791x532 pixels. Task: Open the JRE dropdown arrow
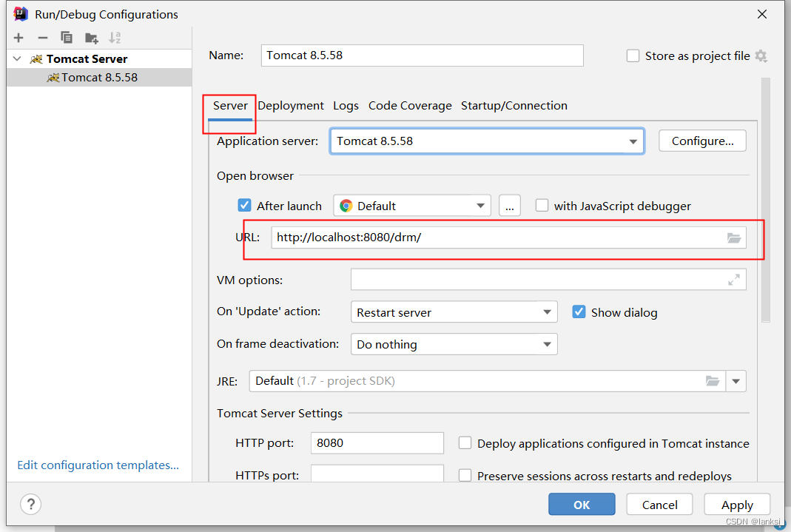point(736,381)
